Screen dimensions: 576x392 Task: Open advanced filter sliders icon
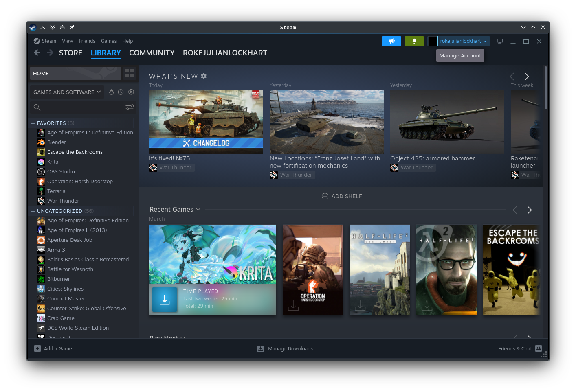130,107
